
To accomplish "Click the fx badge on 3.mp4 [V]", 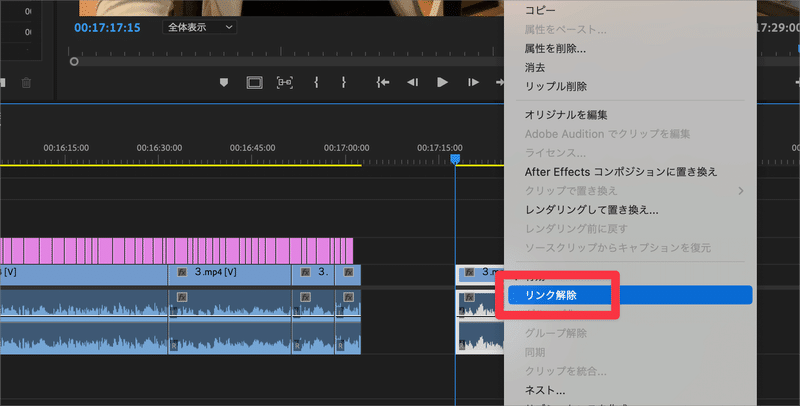I will [x=182, y=272].
